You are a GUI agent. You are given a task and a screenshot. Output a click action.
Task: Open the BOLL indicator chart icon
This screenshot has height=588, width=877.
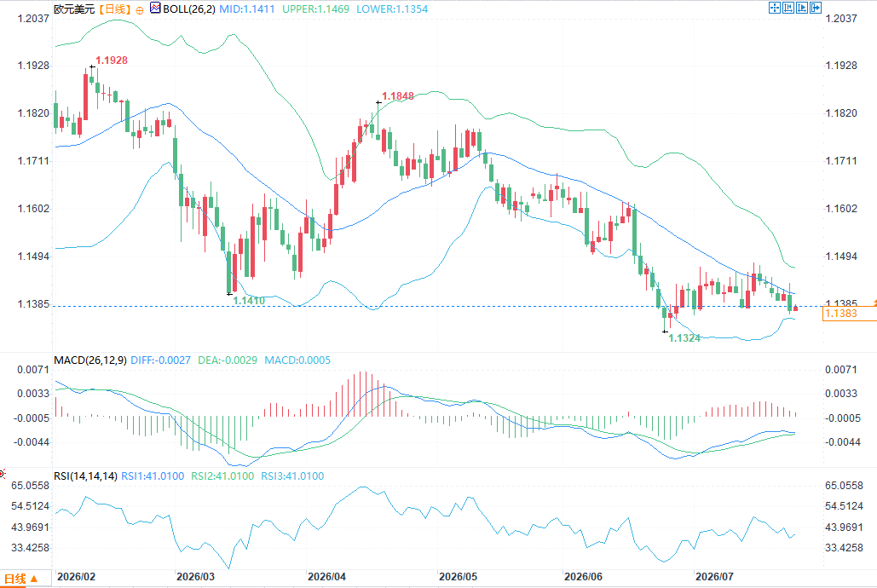[x=155, y=8]
